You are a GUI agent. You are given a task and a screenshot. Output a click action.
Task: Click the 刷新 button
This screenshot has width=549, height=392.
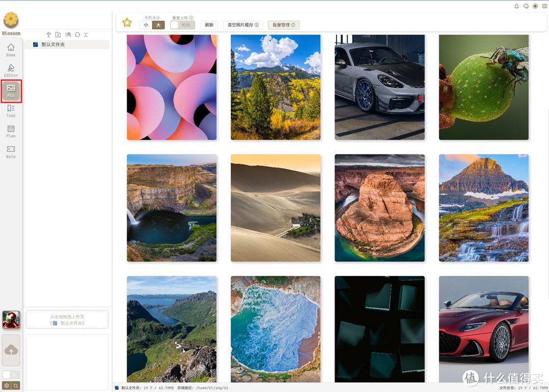pos(209,25)
